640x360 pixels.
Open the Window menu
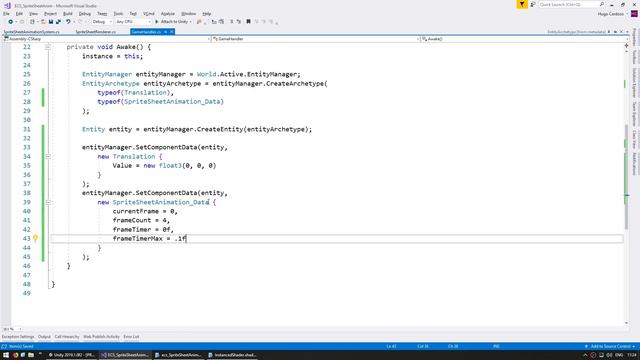(189, 14)
